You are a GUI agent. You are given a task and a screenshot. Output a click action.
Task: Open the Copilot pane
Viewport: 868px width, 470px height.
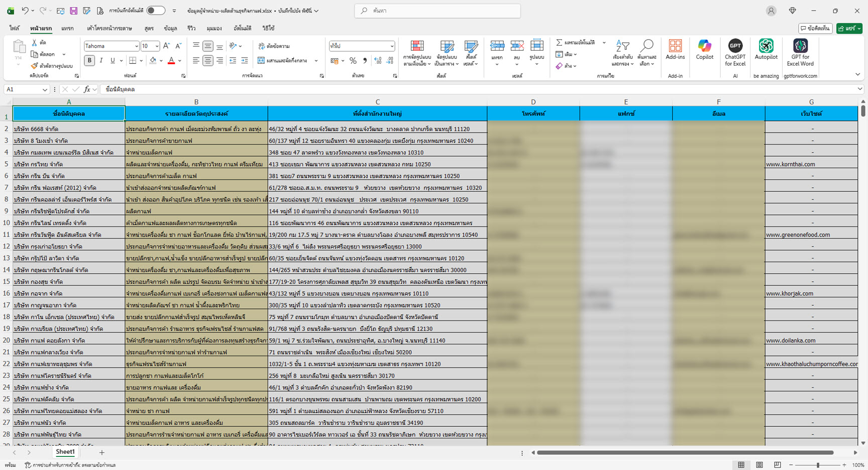click(704, 51)
